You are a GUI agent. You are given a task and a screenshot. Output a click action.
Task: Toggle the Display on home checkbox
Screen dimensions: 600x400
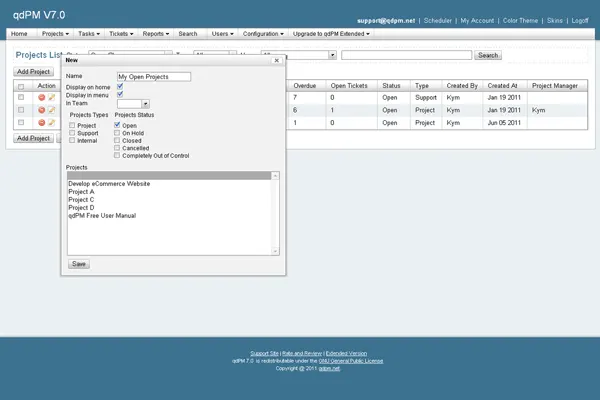coord(120,86)
